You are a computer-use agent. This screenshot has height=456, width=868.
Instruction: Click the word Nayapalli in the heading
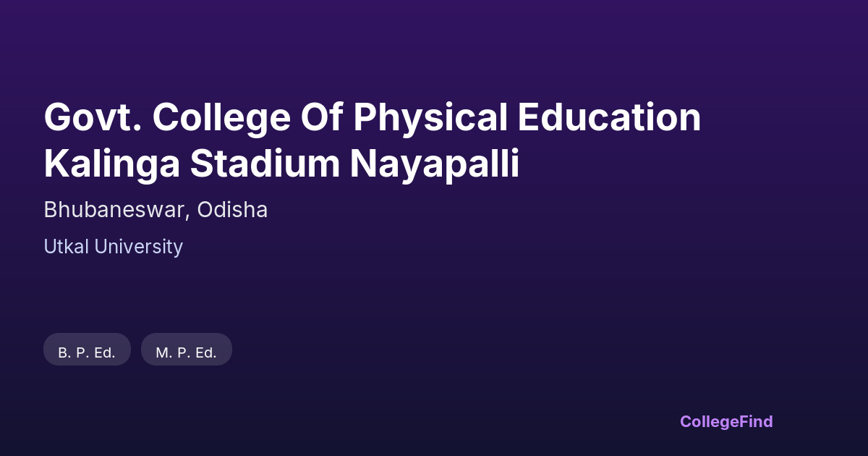click(435, 164)
